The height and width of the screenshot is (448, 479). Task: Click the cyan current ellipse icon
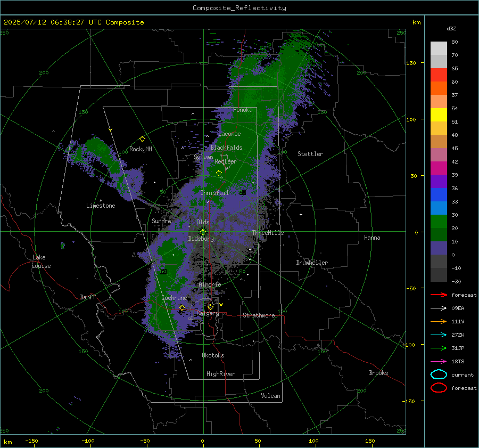(x=439, y=374)
